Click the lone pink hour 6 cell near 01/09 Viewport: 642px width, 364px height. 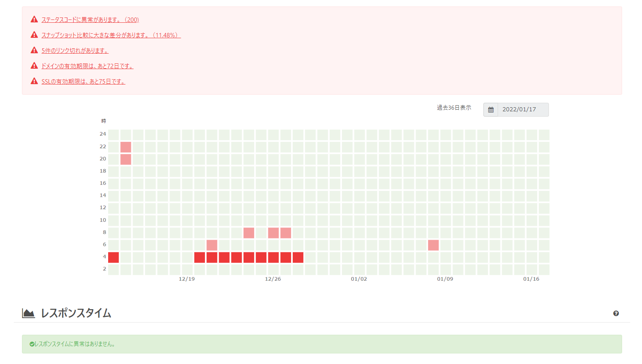433,245
